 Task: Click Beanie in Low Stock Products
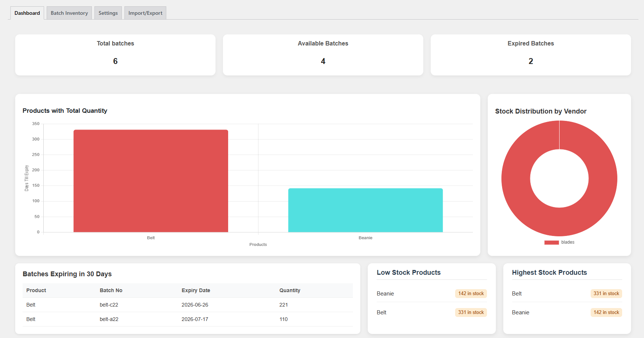tap(385, 294)
